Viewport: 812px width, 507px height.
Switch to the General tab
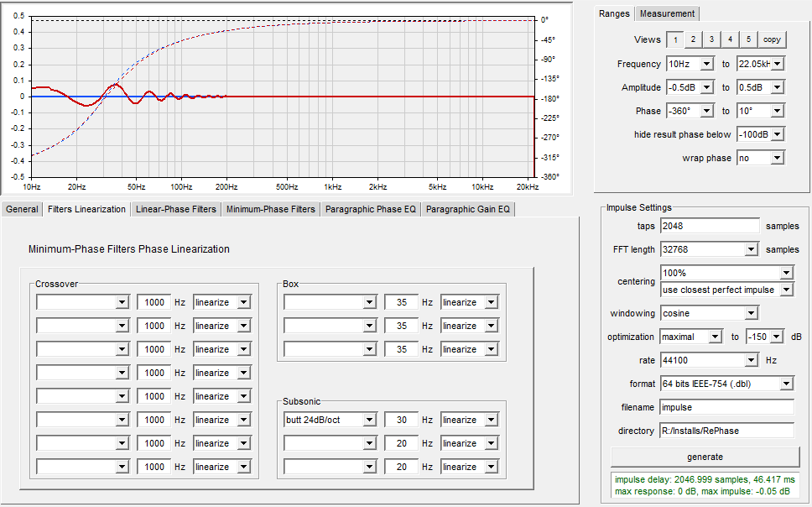22,210
